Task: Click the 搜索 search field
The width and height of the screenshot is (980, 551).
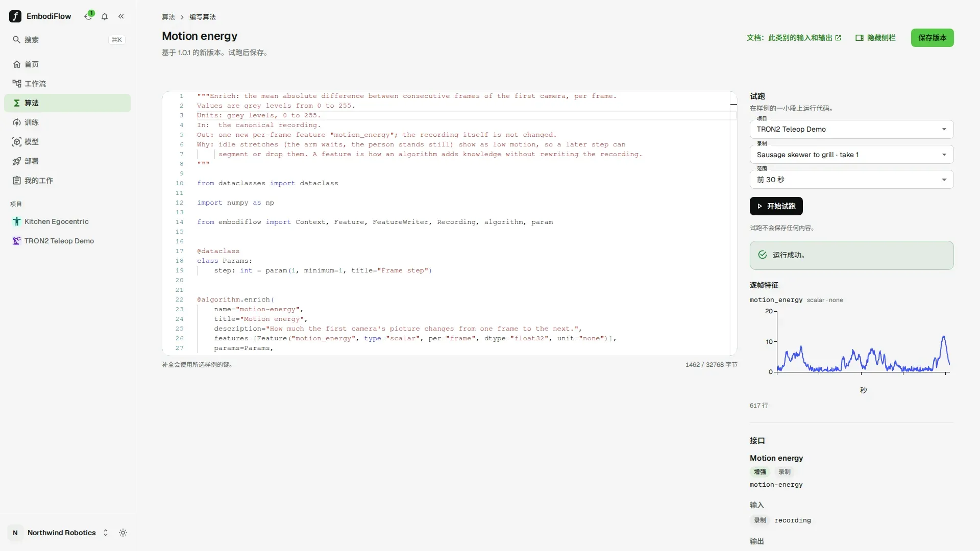Action: (67, 40)
